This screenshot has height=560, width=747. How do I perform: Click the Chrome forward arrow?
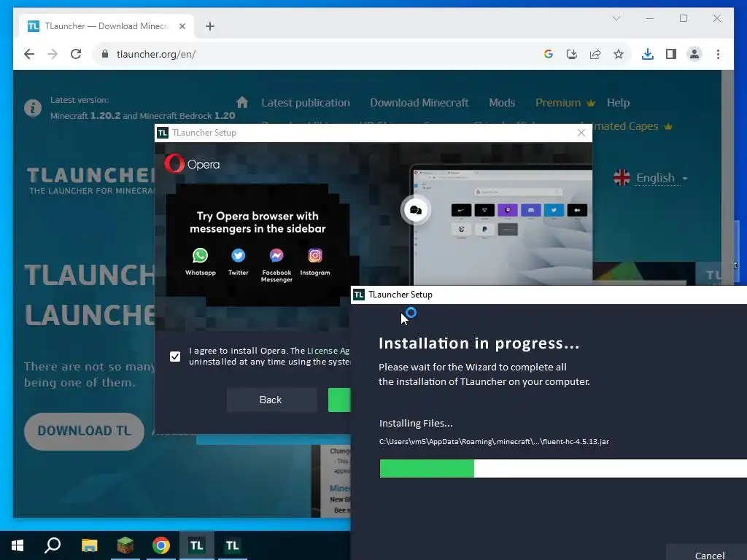(53, 54)
